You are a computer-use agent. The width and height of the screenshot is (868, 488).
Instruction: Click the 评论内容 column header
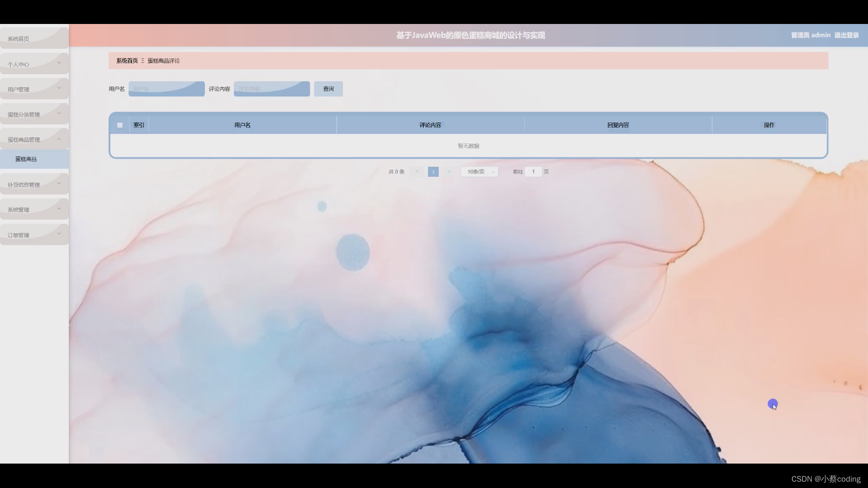coord(430,125)
